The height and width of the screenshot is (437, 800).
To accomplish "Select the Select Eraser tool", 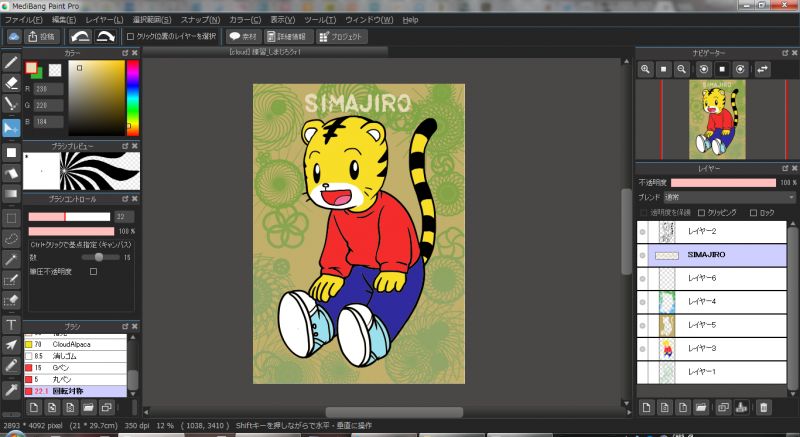I will pos(11,300).
